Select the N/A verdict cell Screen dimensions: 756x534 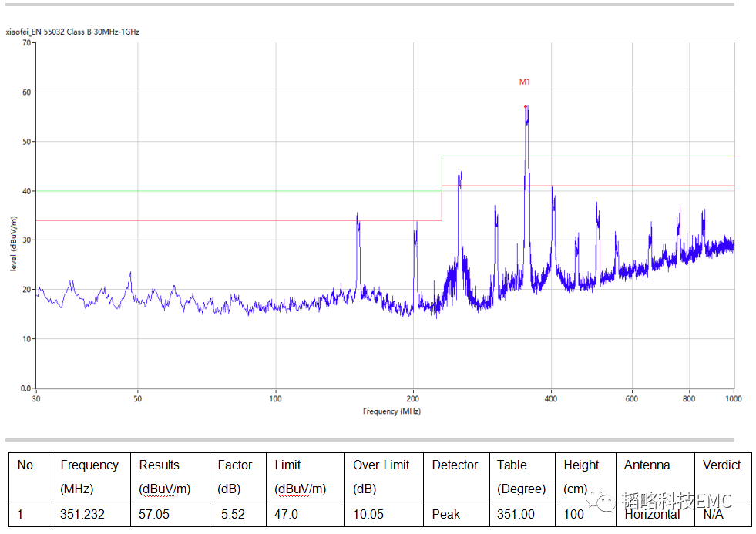point(714,514)
